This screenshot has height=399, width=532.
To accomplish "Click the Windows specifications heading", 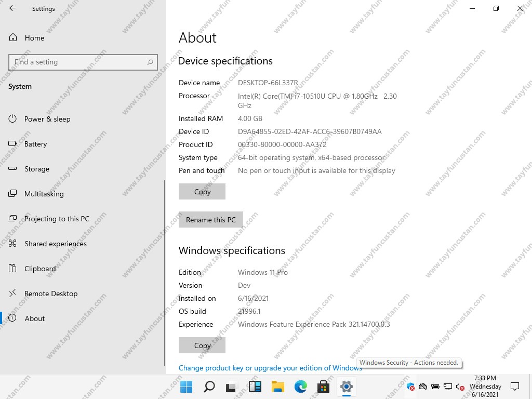I will [x=232, y=250].
